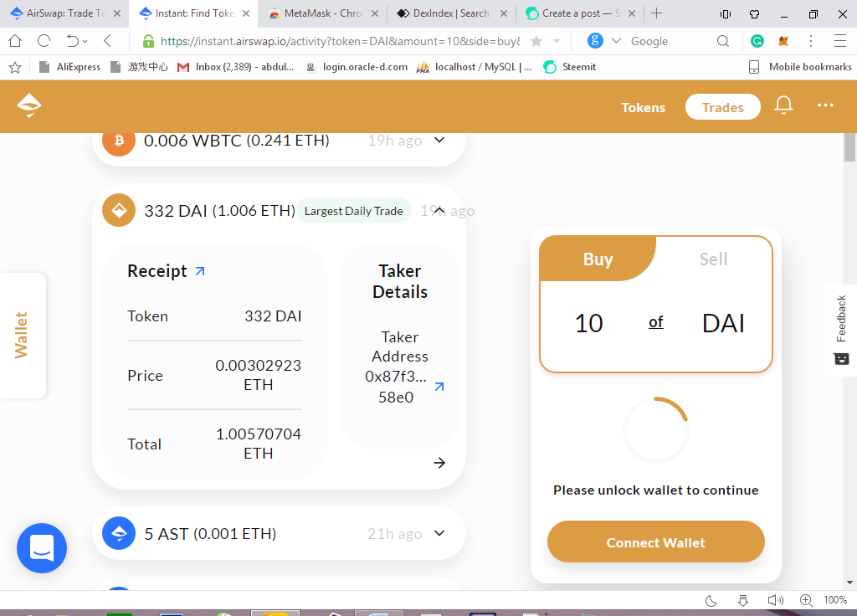
Task: Click the browser skin shirt icon
Action: tap(754, 14)
